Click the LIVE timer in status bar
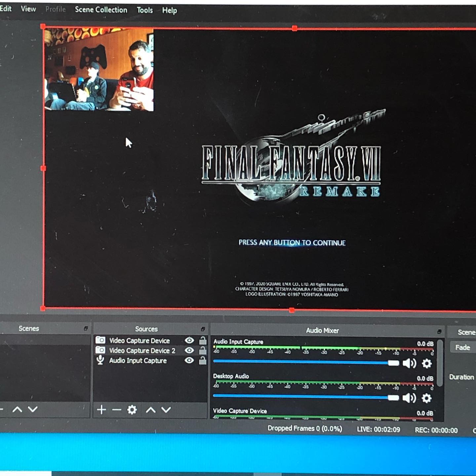 point(378,429)
